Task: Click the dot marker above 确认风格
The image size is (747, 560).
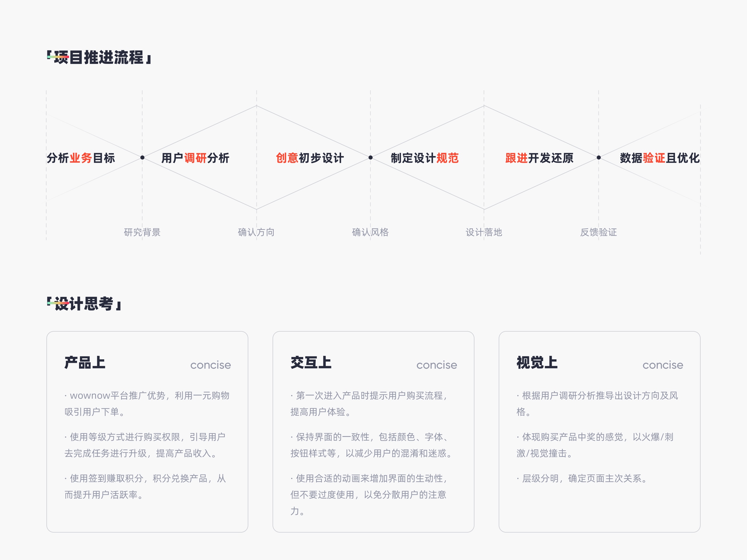Action: tap(371, 157)
